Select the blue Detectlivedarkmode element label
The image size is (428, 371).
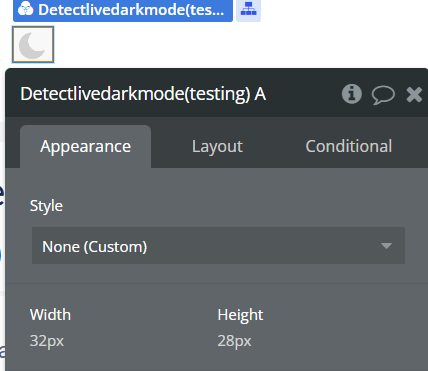coord(123,10)
